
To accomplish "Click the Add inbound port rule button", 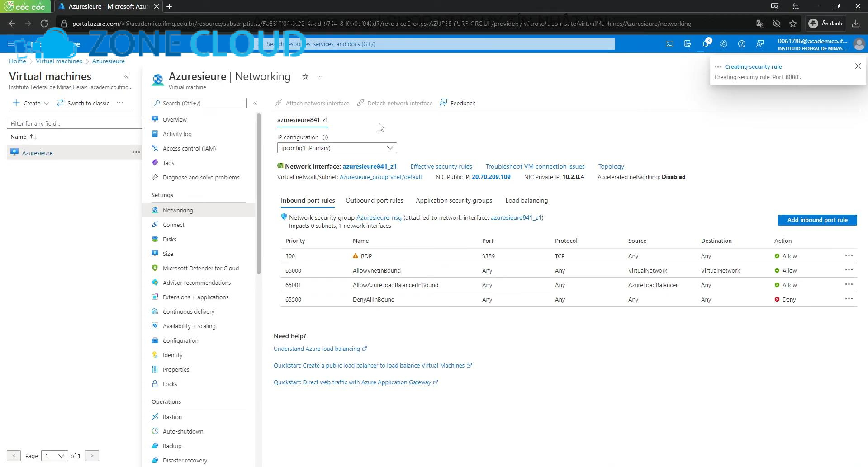I will (x=817, y=220).
